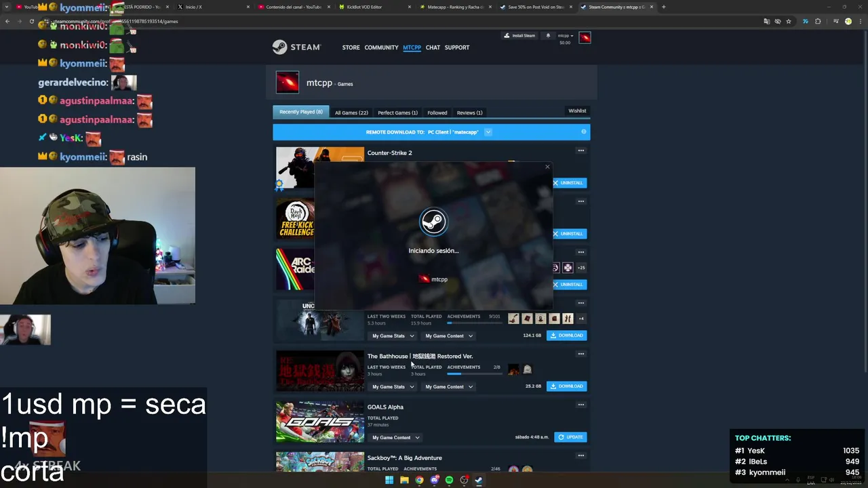
Task: Download the 124.1 GB Uncharted game
Action: click(x=566, y=335)
